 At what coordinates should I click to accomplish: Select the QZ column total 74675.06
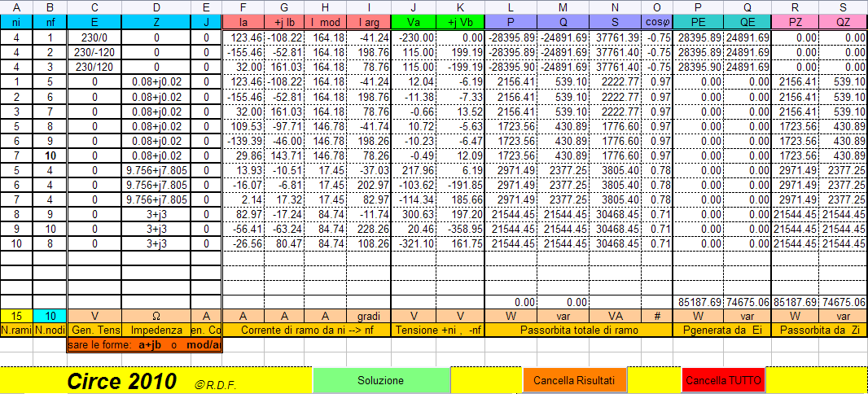[x=844, y=301]
